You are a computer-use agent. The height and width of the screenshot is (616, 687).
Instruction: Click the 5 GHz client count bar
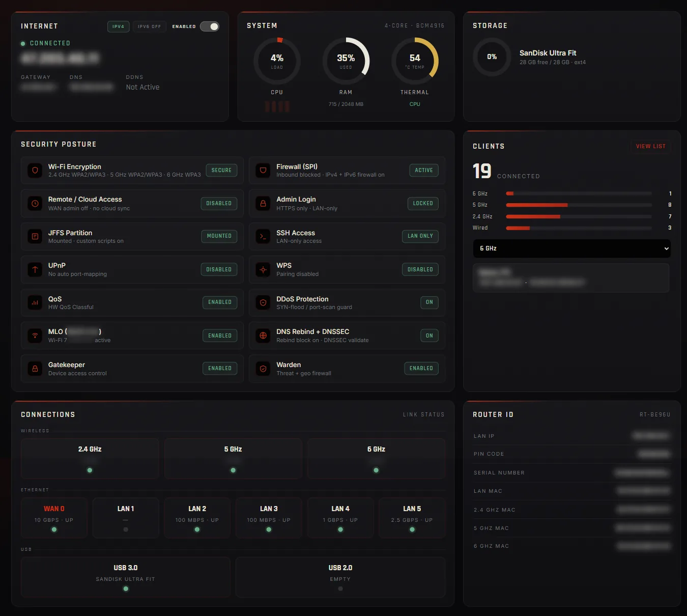(x=579, y=205)
